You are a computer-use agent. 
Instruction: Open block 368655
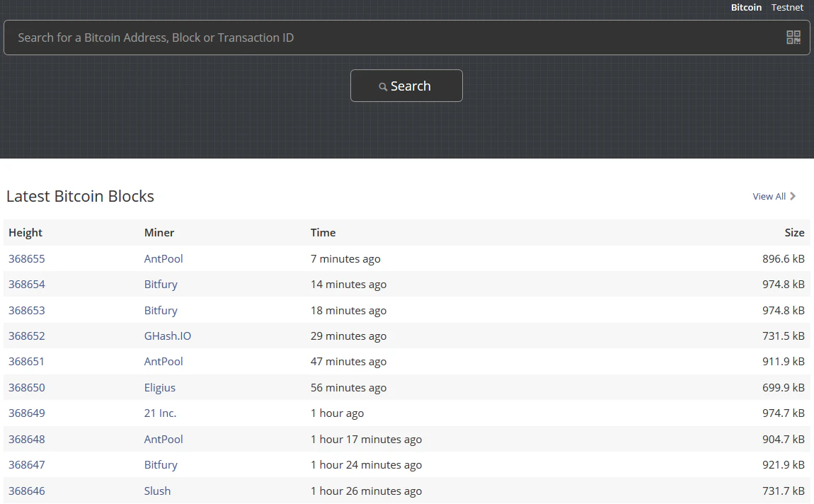point(26,258)
